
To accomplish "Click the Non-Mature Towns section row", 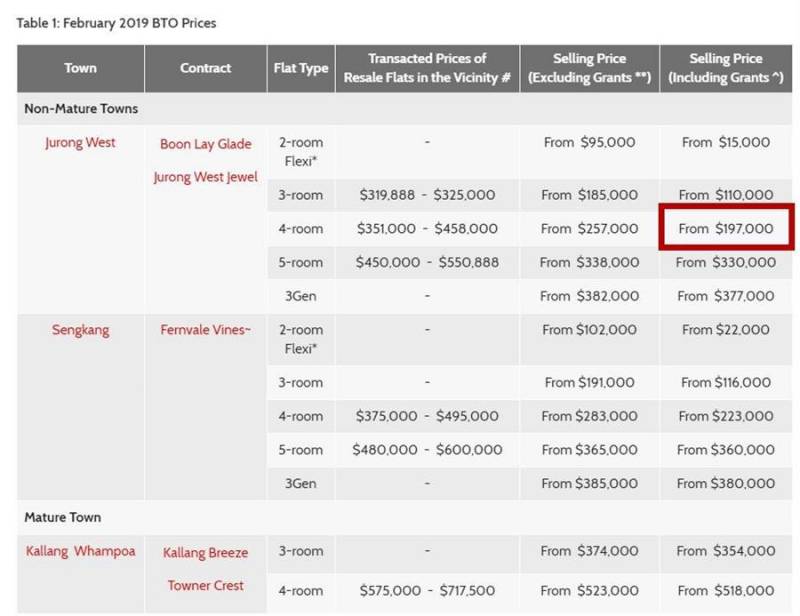I will (82, 108).
